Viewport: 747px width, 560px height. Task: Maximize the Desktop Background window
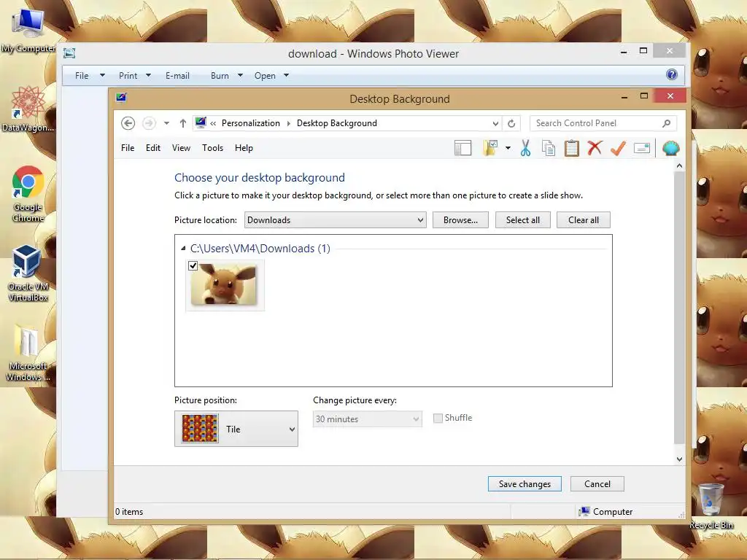pos(644,96)
